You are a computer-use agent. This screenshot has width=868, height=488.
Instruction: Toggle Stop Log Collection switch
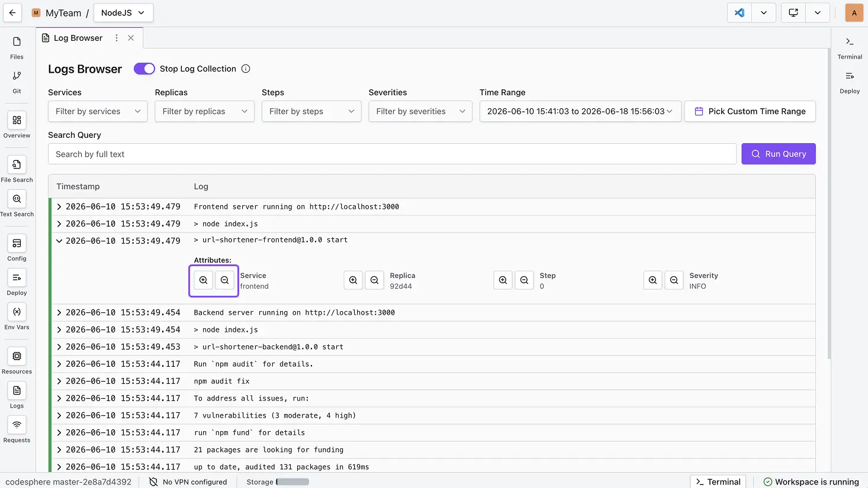(144, 69)
